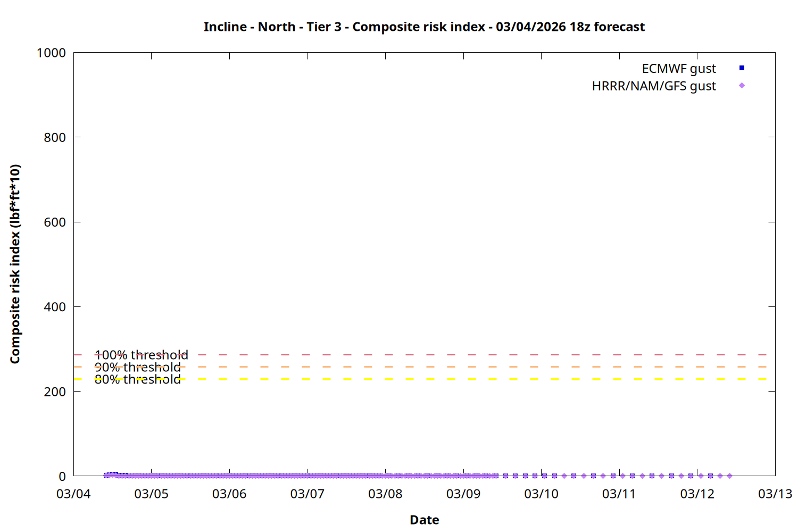Screen dimensions: 798x532
Task: Click the 600 y-axis tick label
Action: [55, 222]
